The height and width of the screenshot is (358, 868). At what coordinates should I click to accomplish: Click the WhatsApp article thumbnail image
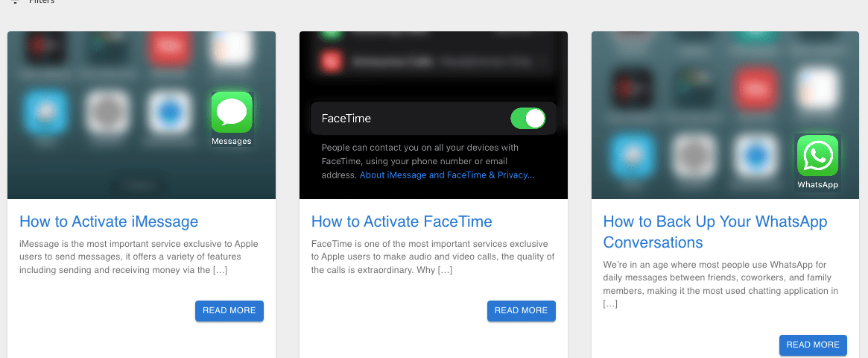[x=725, y=116]
